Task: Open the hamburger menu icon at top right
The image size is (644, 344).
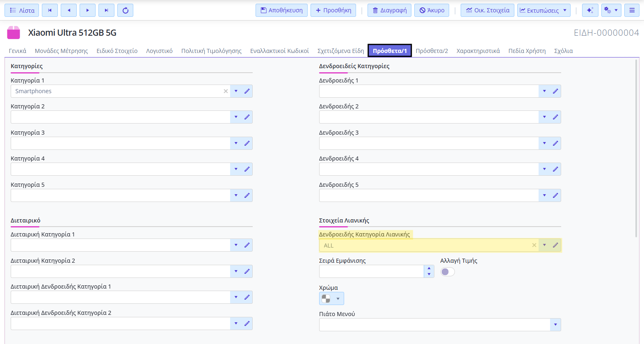Action: click(632, 10)
